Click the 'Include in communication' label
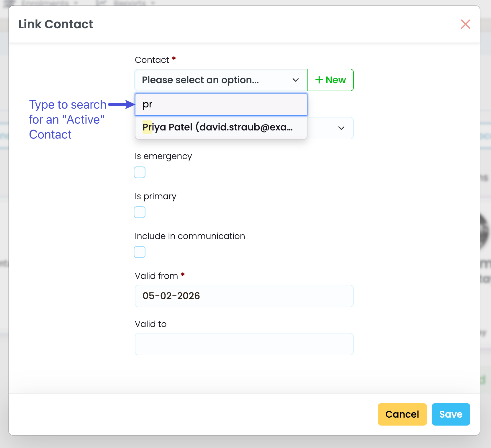Viewport: 491px width, 448px height. [190, 236]
